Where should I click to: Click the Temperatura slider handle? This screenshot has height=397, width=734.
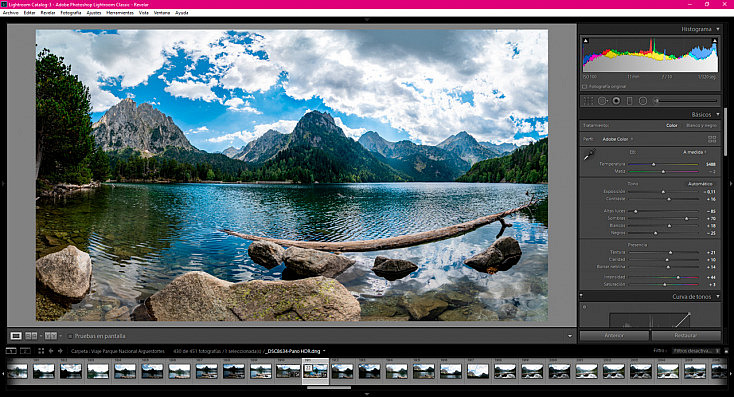pyautogui.click(x=653, y=164)
